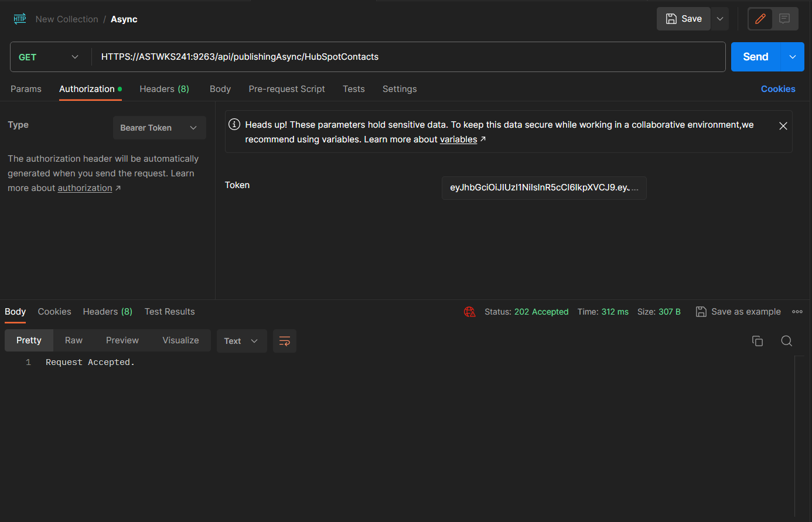Switch response view to Preview
Screen dimensions: 812x522
(x=122, y=340)
